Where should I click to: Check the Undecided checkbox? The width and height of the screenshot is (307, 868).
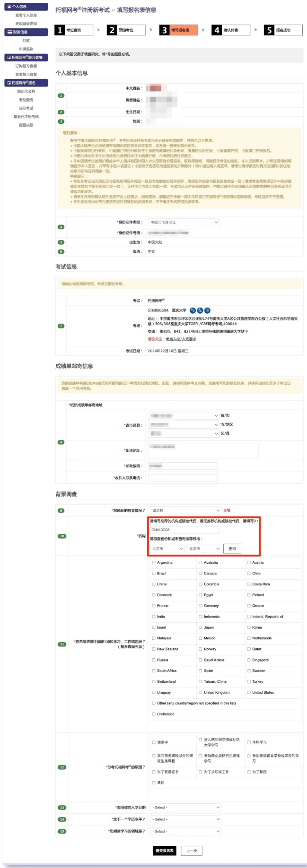pos(154,714)
